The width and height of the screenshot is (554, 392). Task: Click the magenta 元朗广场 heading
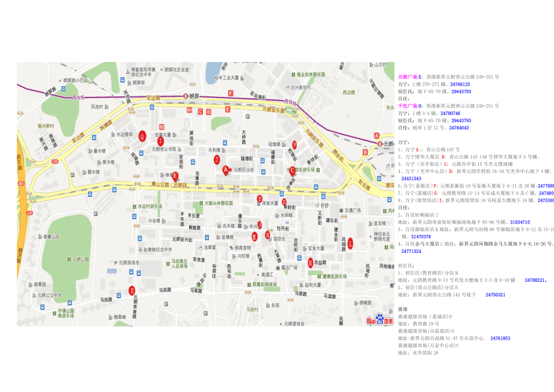tap(409, 77)
